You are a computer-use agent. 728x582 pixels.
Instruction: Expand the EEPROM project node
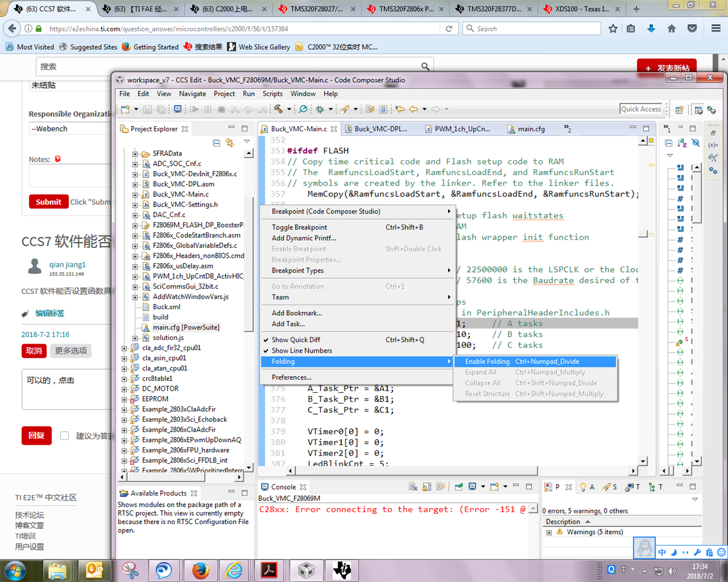coord(124,399)
